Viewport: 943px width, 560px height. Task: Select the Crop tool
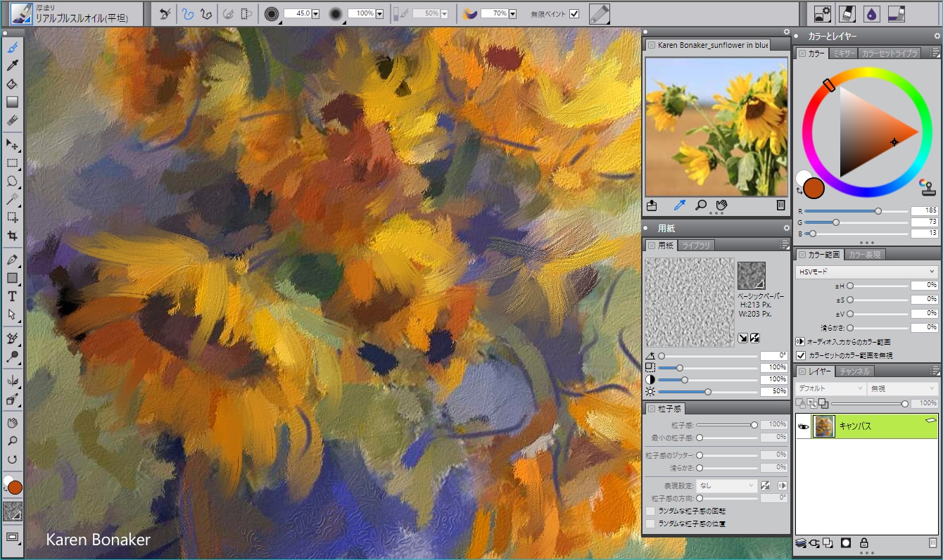(12, 236)
